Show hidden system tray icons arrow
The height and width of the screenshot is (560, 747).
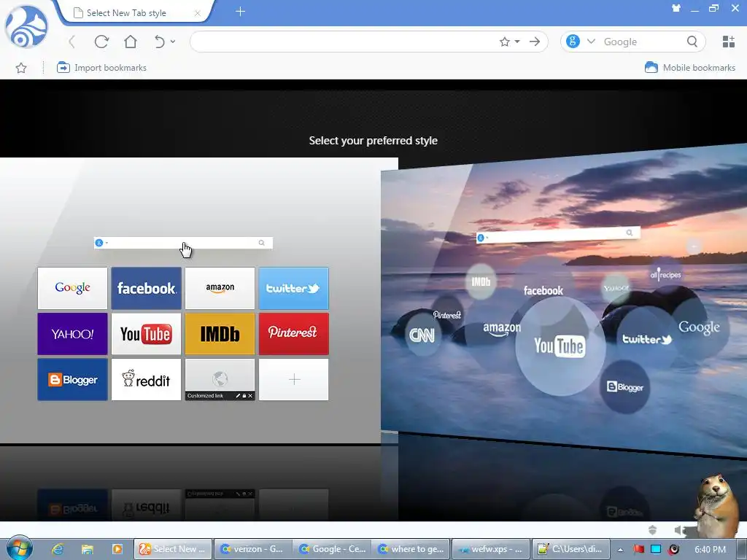[620, 550]
